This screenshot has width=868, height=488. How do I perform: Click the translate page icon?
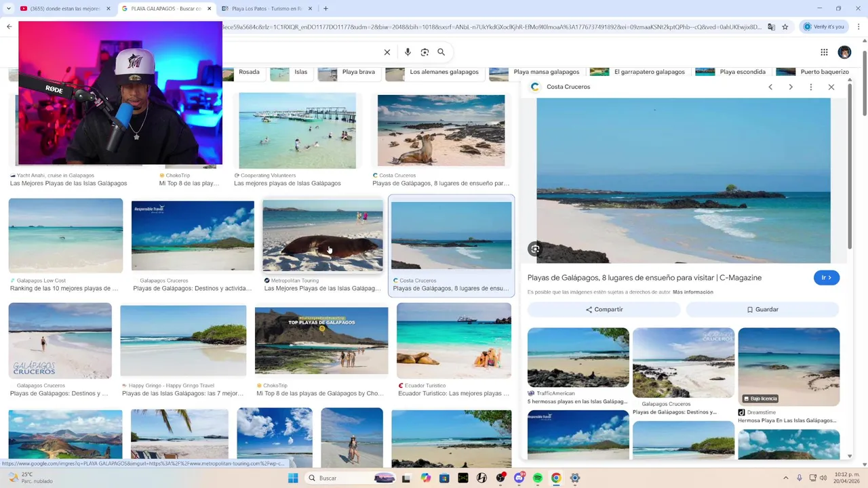[x=771, y=27]
